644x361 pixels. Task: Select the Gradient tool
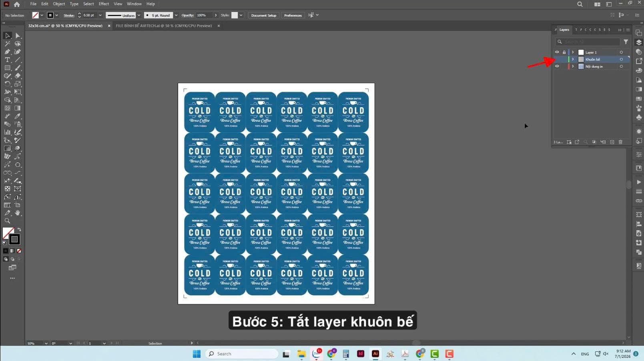[18, 108]
